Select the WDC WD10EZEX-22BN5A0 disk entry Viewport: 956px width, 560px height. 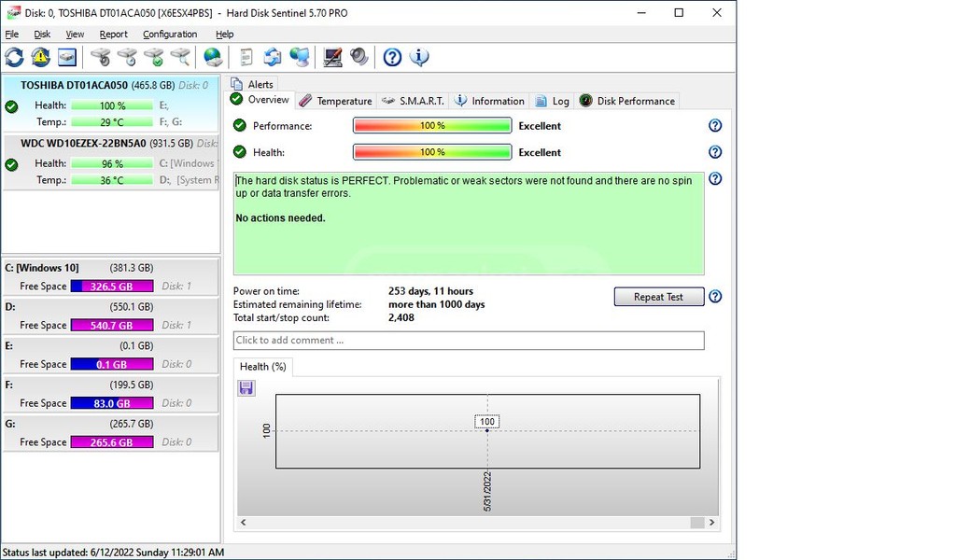tap(110, 162)
